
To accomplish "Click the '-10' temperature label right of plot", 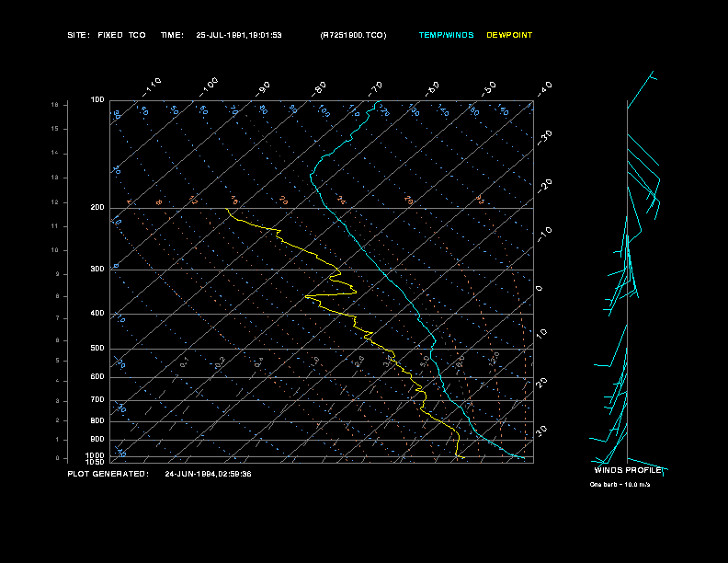I will (544, 235).
